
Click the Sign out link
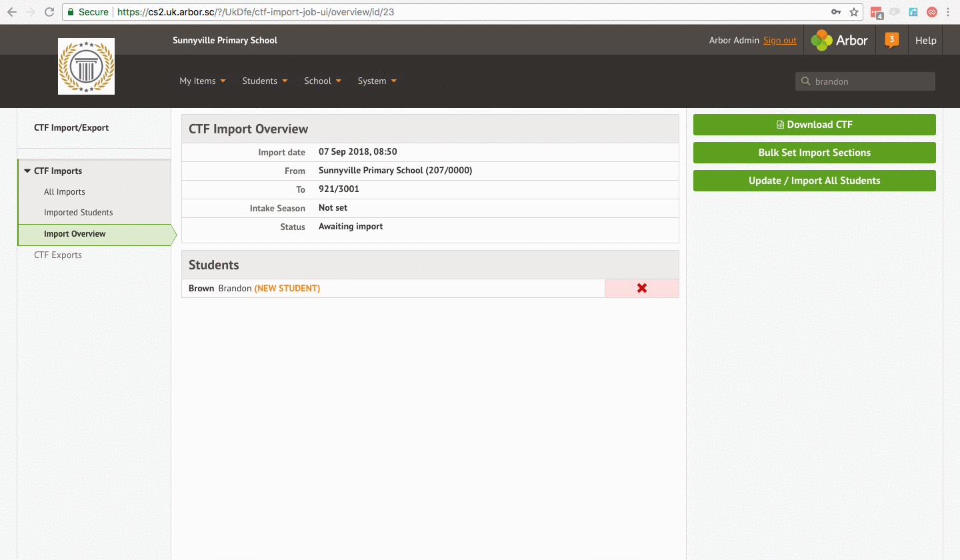[x=779, y=41]
